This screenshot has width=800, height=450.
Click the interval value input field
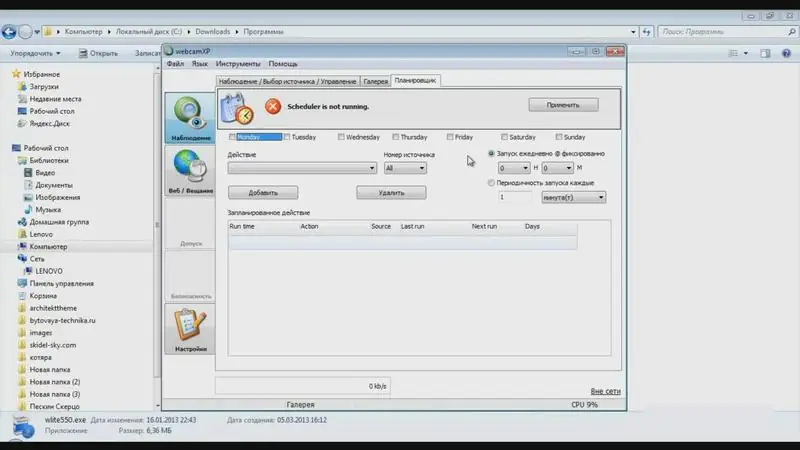515,197
